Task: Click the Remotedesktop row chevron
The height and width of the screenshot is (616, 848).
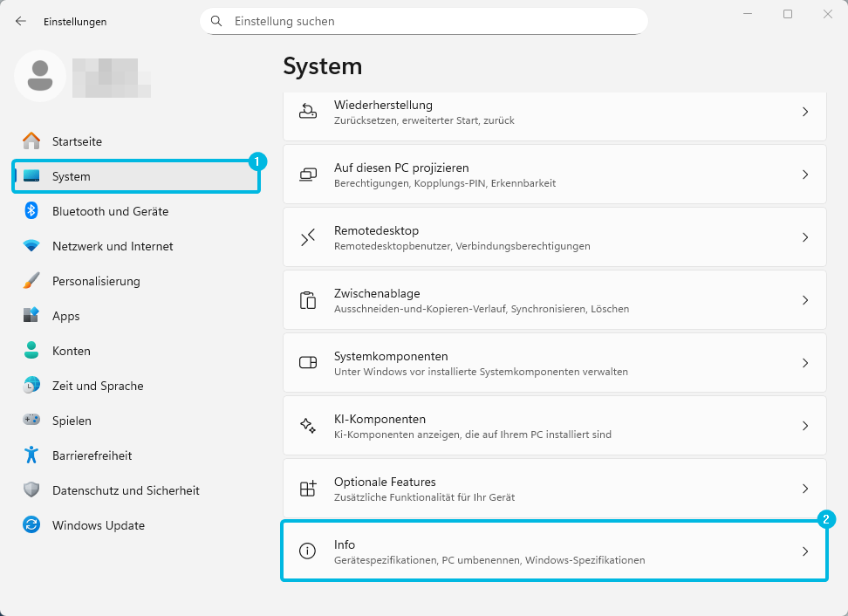Action: click(805, 236)
